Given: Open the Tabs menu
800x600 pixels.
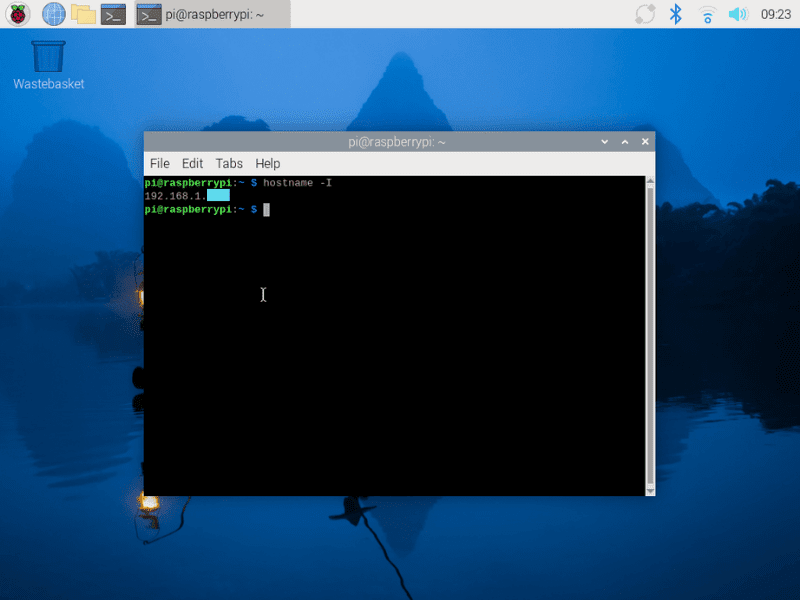Looking at the screenshot, I should click(x=229, y=163).
